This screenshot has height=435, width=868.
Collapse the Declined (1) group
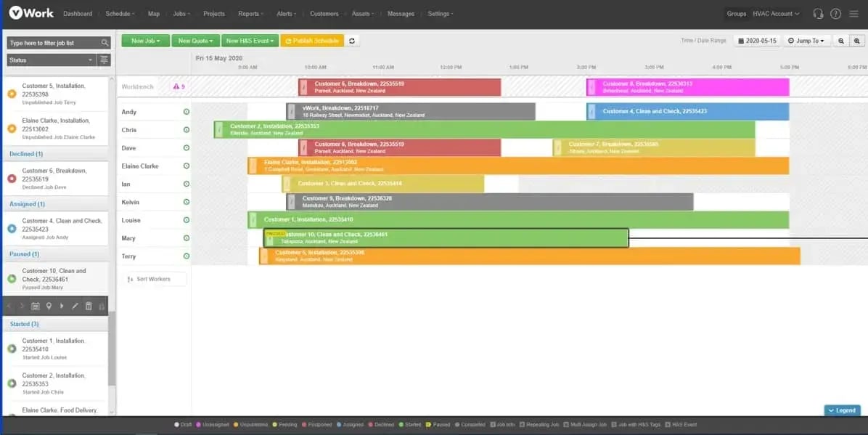pyautogui.click(x=26, y=154)
